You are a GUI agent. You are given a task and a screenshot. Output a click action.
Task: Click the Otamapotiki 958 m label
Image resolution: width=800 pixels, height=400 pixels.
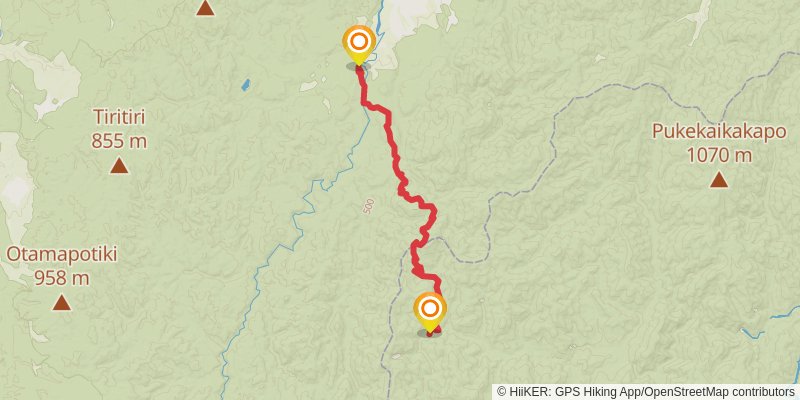point(62,266)
